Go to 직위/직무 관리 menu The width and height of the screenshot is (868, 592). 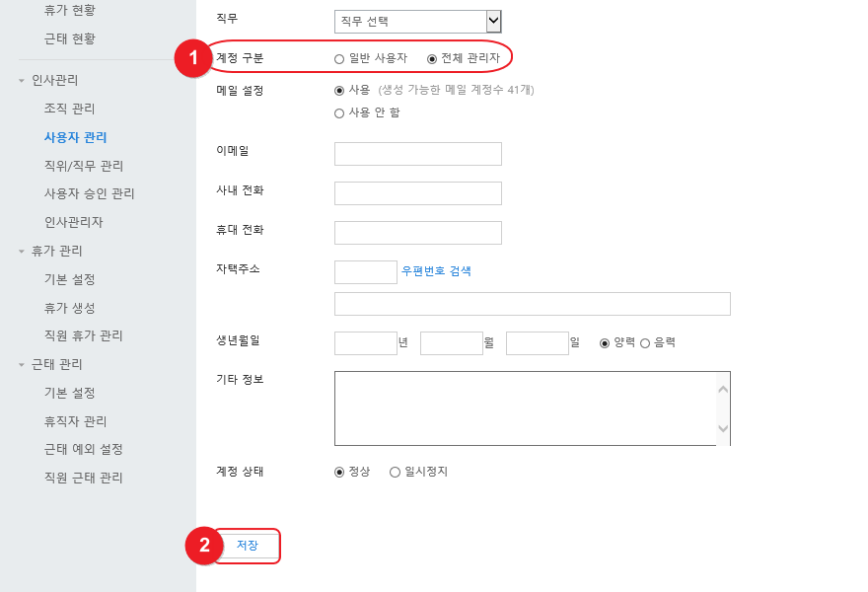[x=84, y=166]
